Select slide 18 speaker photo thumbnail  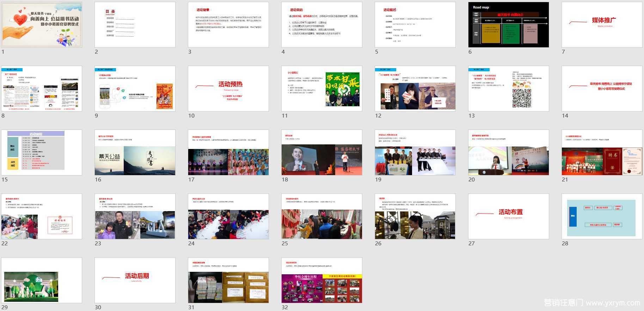[x=322, y=152]
